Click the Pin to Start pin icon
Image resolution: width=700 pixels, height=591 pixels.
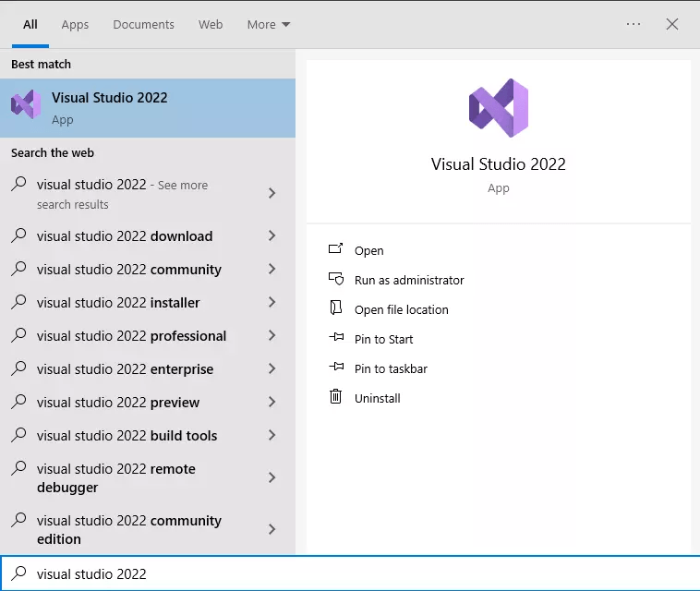click(335, 339)
